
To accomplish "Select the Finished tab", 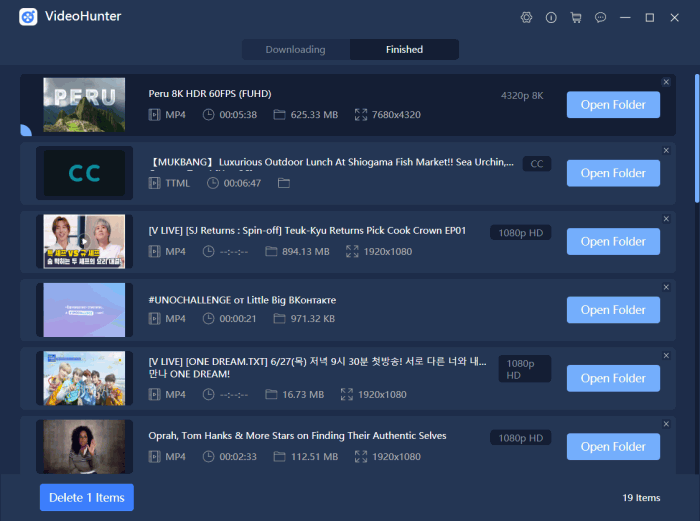I will point(404,50).
